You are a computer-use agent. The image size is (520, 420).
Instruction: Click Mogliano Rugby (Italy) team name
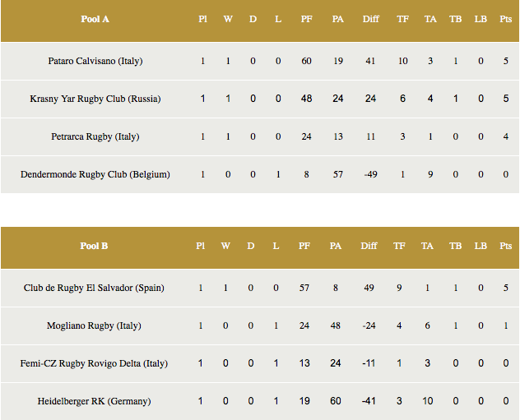95,325
